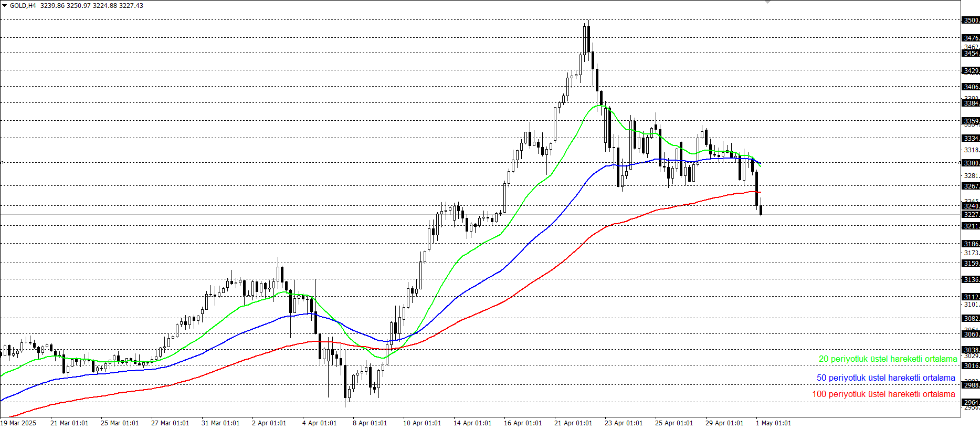Click the 25 Apr 01:01 date label
This screenshot has height=429, width=980.
click(674, 423)
